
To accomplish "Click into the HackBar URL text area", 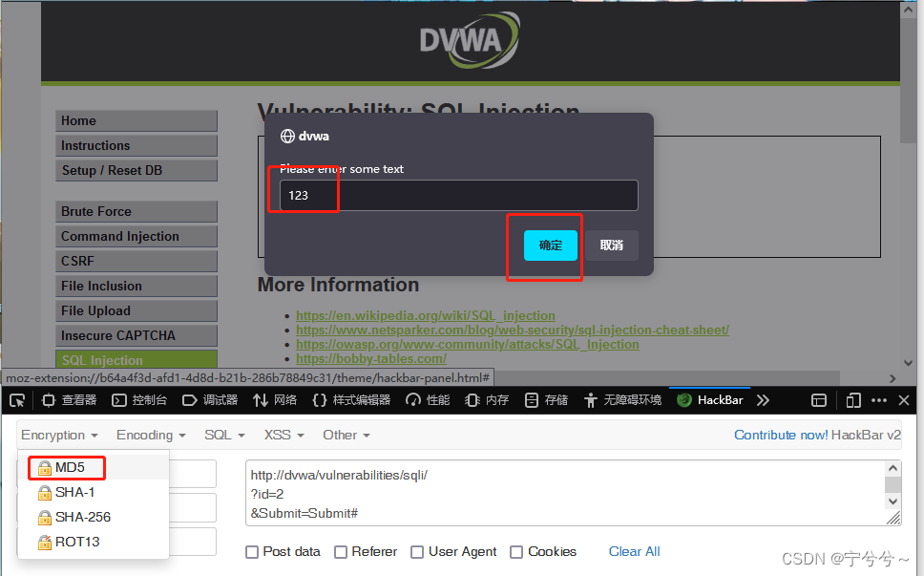I will [x=566, y=494].
